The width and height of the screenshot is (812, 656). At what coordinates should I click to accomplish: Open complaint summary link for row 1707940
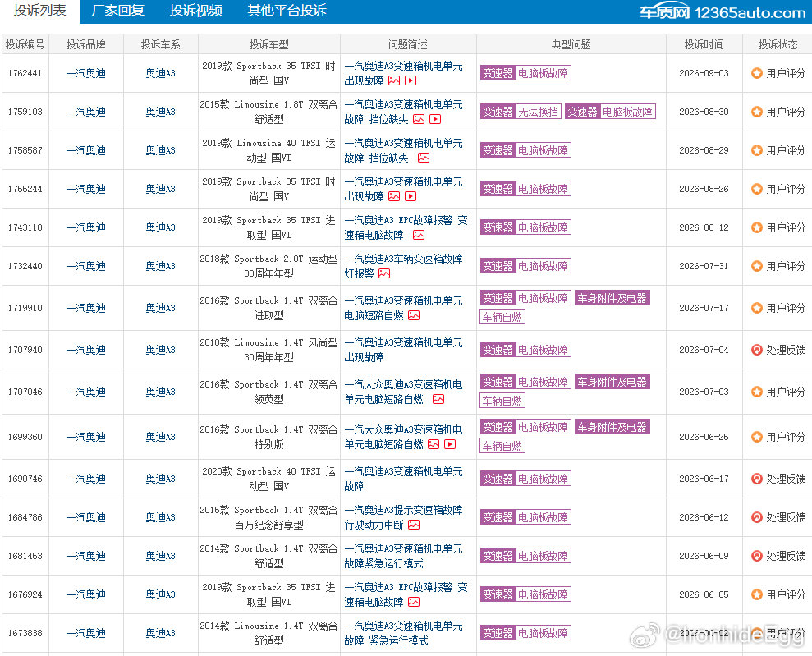[403, 350]
